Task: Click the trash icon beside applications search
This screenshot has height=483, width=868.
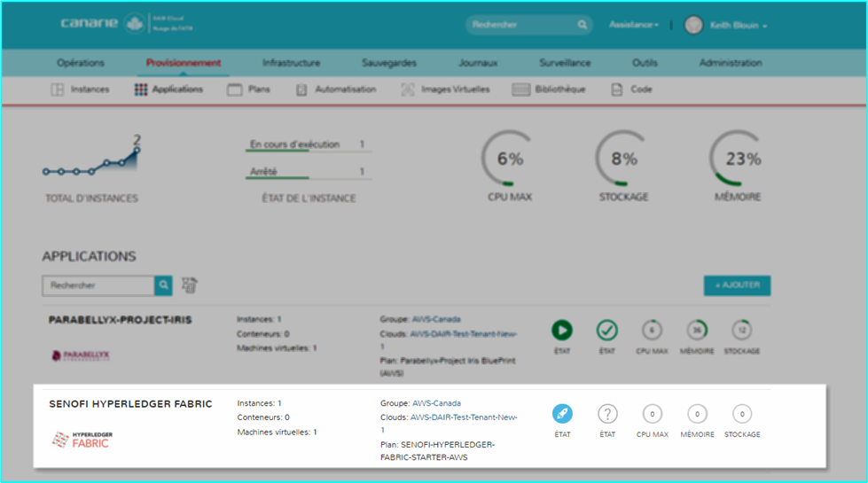Action: click(189, 285)
